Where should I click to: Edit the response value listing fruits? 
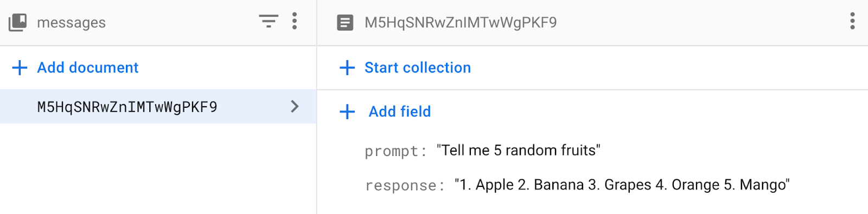tap(622, 185)
